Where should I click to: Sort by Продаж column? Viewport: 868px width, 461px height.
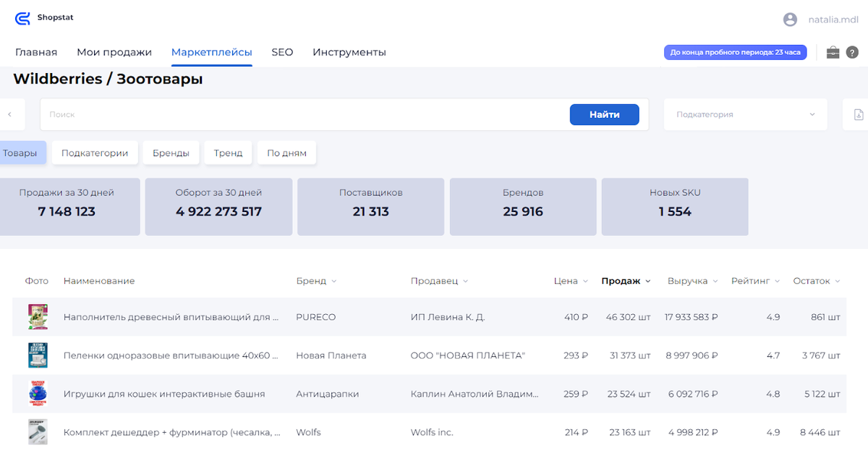click(x=626, y=281)
